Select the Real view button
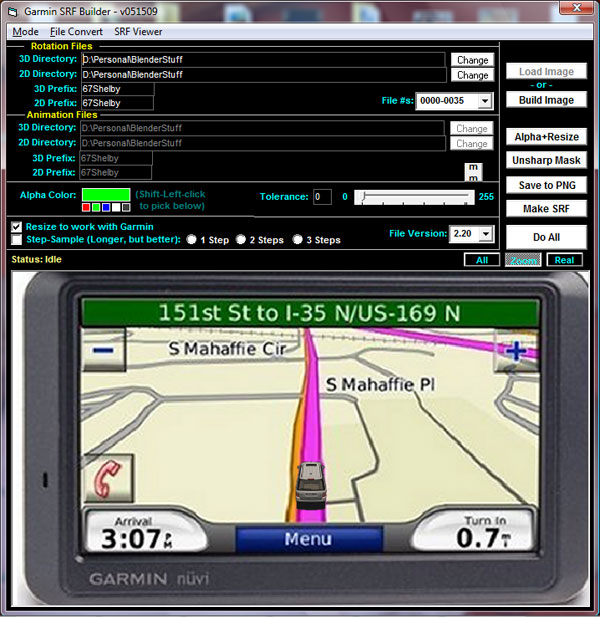 [565, 260]
